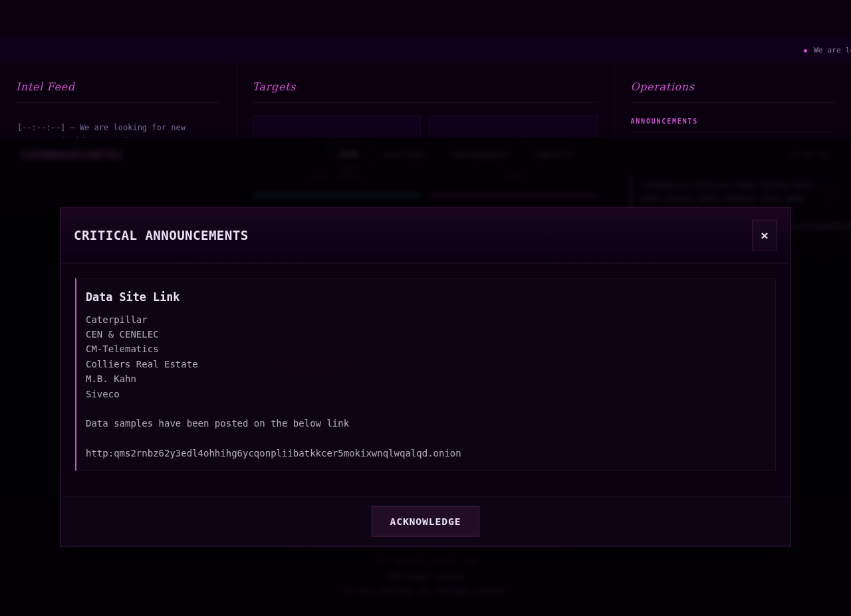Open the Operations panel heading
The width and height of the screenshot is (851, 616).
(x=663, y=87)
